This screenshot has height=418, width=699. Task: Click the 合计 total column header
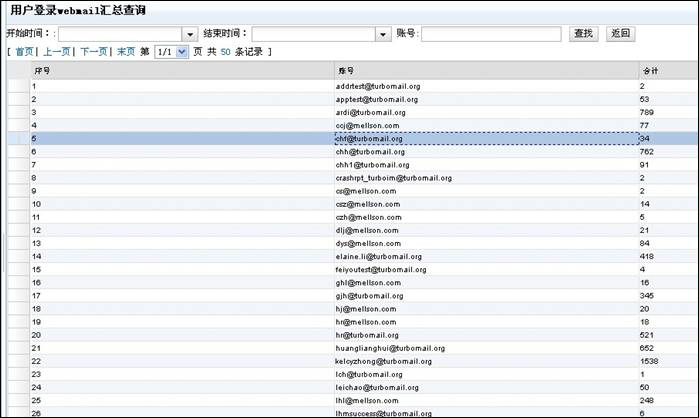(649, 71)
